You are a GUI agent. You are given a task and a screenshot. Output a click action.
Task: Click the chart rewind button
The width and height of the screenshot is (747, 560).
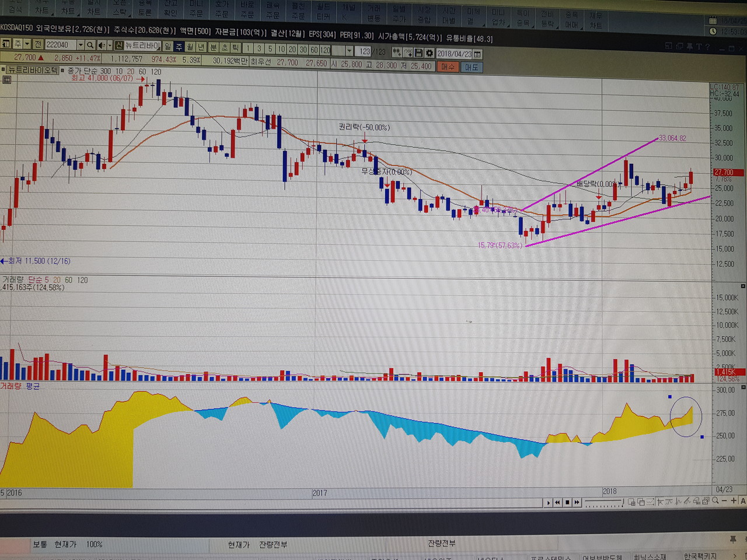(557, 502)
